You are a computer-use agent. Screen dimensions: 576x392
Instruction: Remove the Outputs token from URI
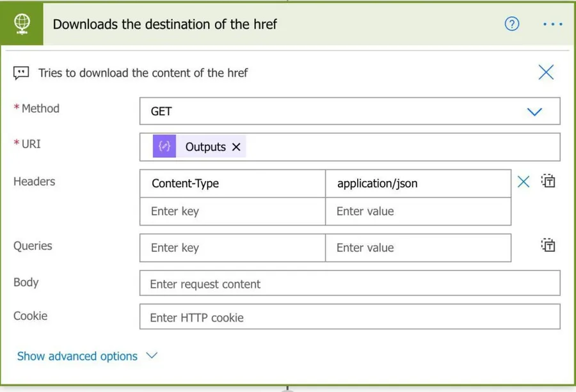coord(236,147)
